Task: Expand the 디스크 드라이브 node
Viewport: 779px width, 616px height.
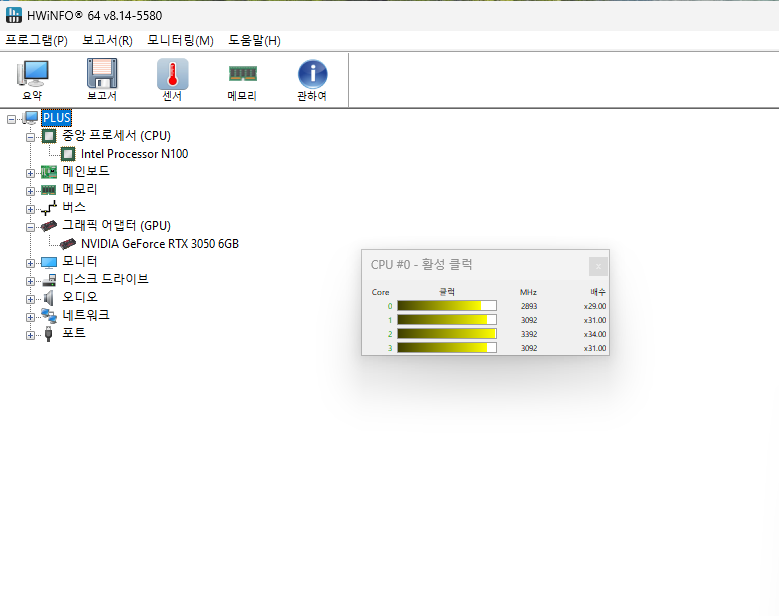Action: (30, 281)
